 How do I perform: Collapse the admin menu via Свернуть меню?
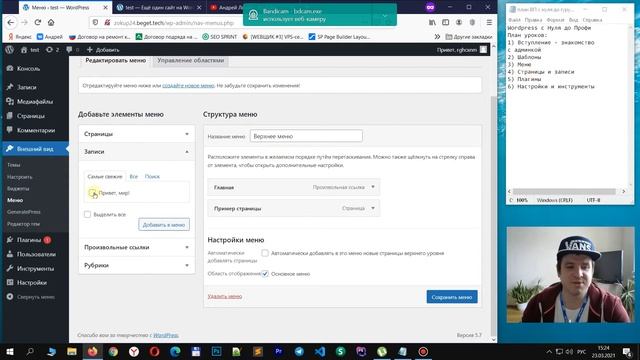coord(35,297)
